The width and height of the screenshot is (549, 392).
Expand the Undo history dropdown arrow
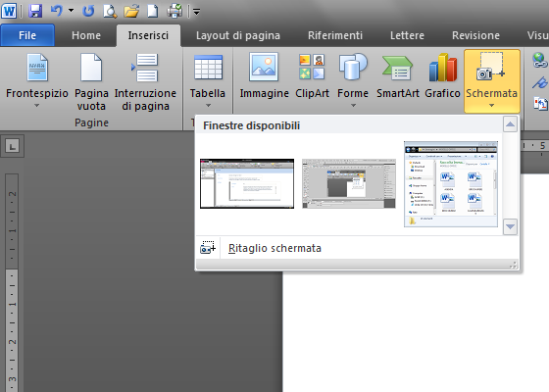[x=71, y=11]
